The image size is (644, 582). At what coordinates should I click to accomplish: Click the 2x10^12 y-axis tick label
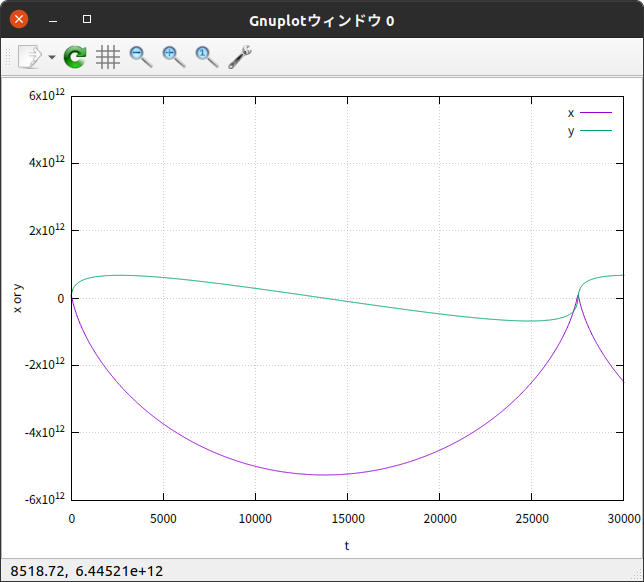click(46, 230)
